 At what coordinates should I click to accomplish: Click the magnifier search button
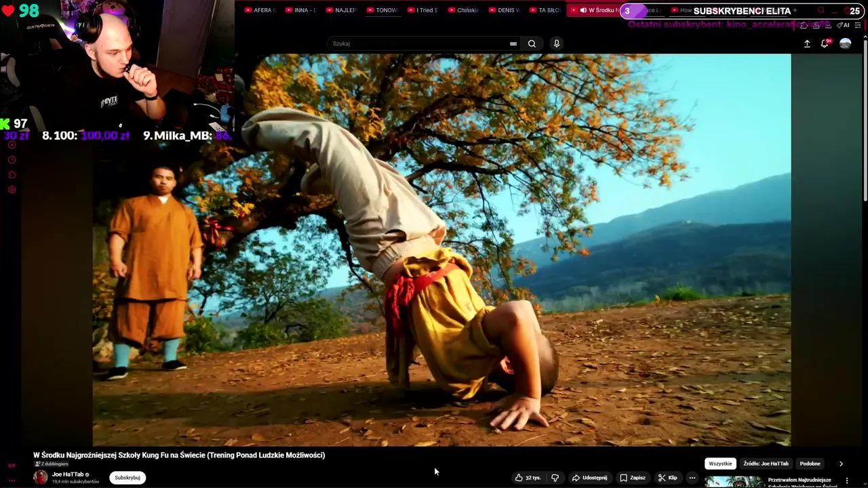point(532,43)
